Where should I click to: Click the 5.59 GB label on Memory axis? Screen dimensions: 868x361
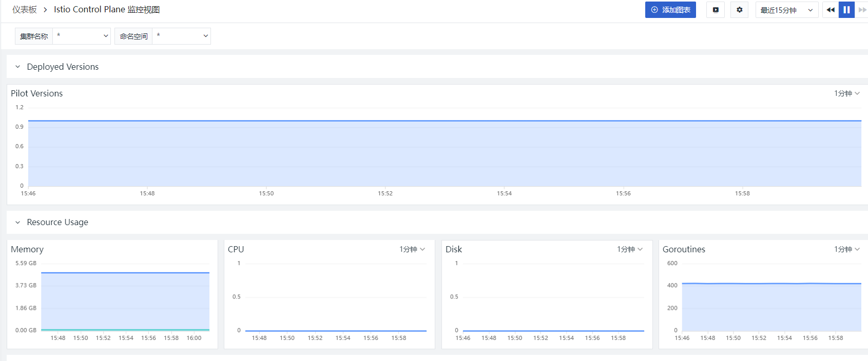click(x=26, y=263)
